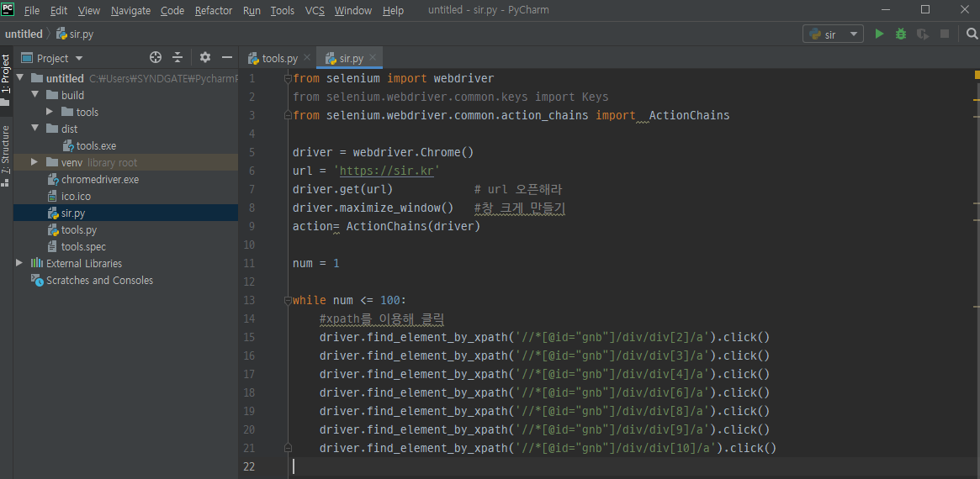Toggle the Structure side tool tab

[x=6, y=151]
